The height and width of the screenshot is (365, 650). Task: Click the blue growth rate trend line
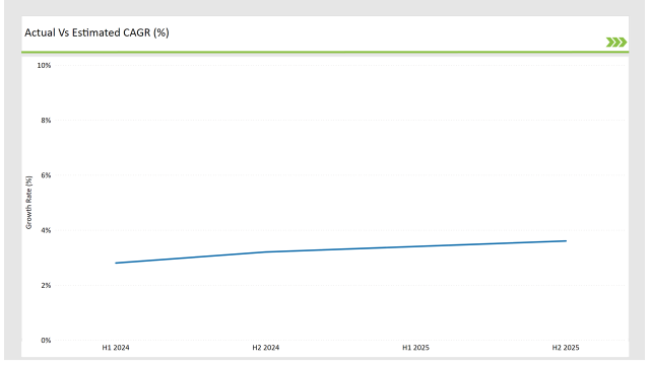[x=341, y=250]
